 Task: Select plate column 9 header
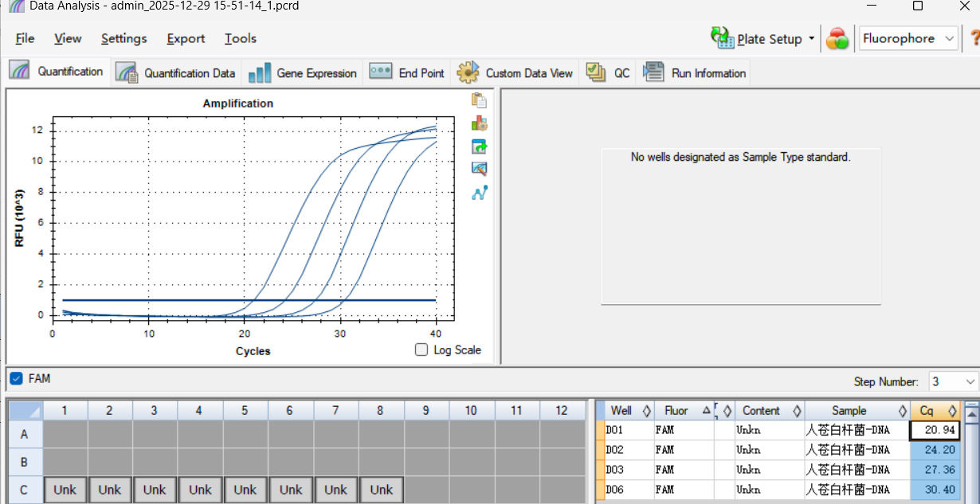click(x=426, y=411)
